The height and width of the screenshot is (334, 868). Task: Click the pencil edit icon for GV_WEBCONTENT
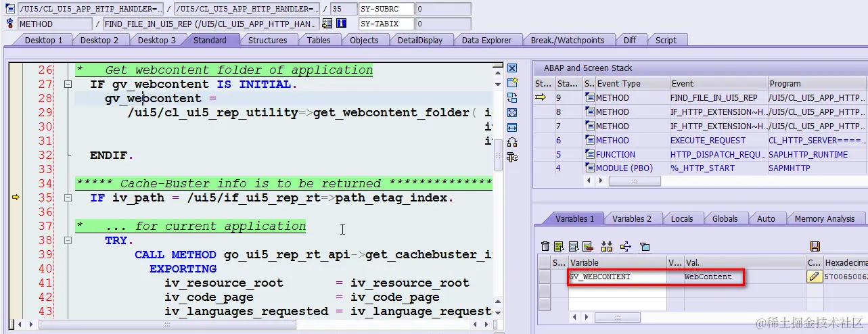coord(815,277)
